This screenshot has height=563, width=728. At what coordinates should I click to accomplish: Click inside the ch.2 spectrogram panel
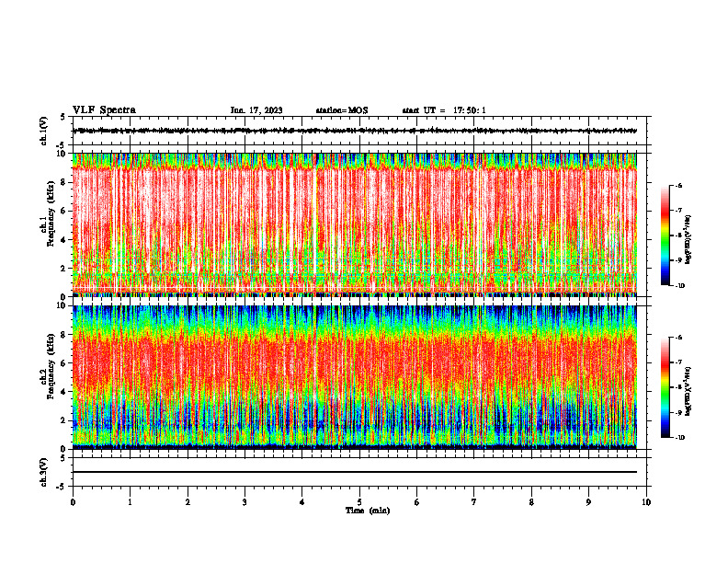(355, 377)
